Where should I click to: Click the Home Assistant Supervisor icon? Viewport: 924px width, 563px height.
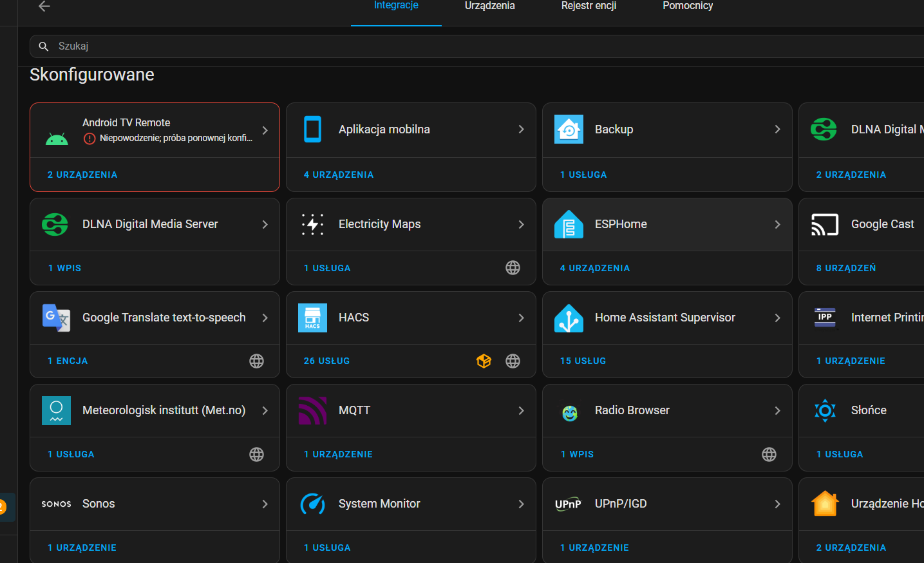[569, 318]
